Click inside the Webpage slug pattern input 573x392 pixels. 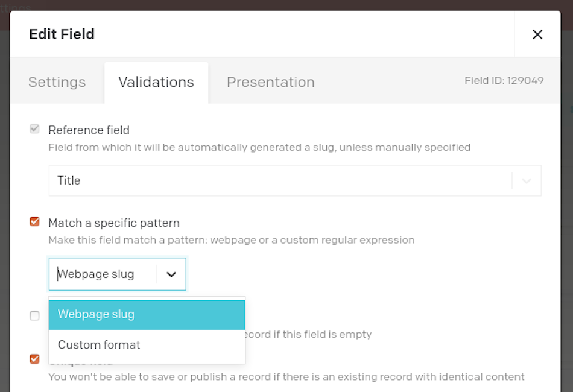click(x=103, y=274)
